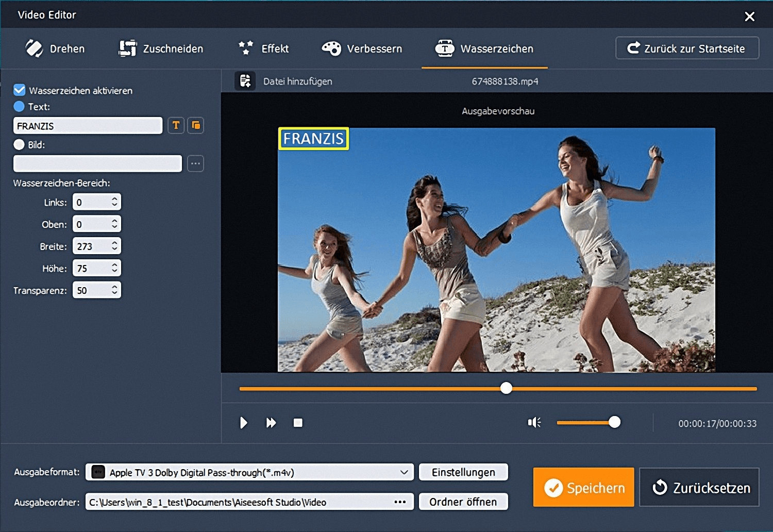
Task: Click the fast forward icon
Action: pyautogui.click(x=271, y=423)
